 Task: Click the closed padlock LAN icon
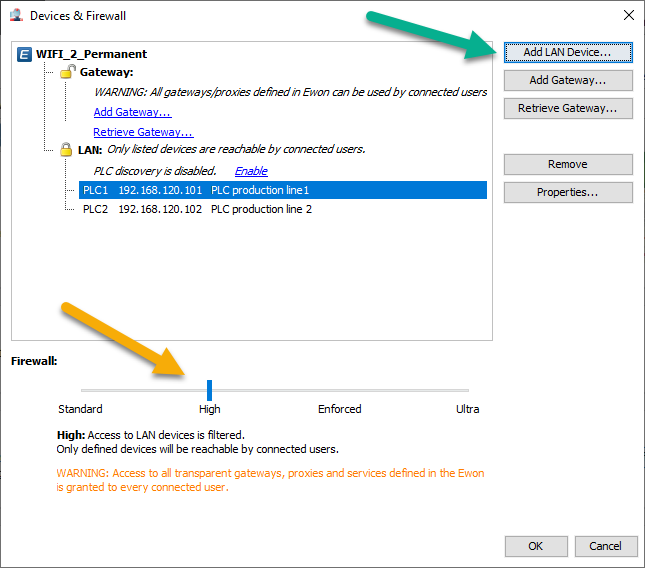66,149
